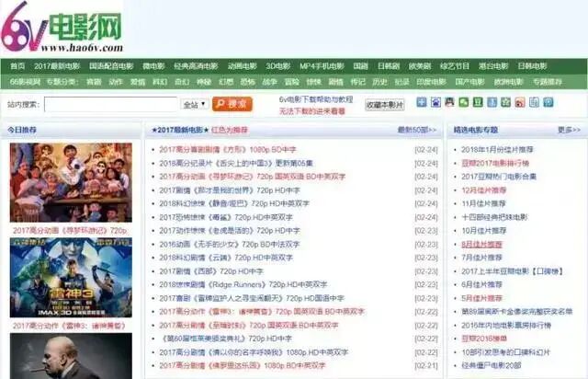The height and width of the screenshot is (379, 588).
Task: Select 战争 genre category
Action: 269,82
